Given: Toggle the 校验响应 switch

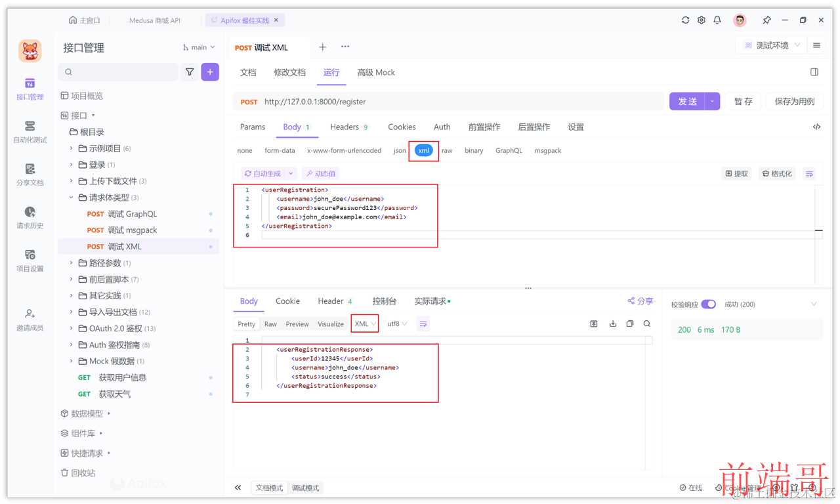Looking at the screenshot, I should 708,304.
